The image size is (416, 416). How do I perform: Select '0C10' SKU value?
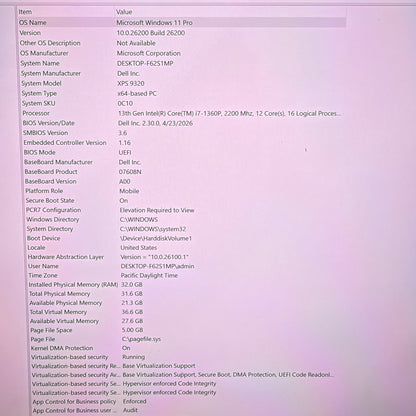pyautogui.click(x=125, y=103)
